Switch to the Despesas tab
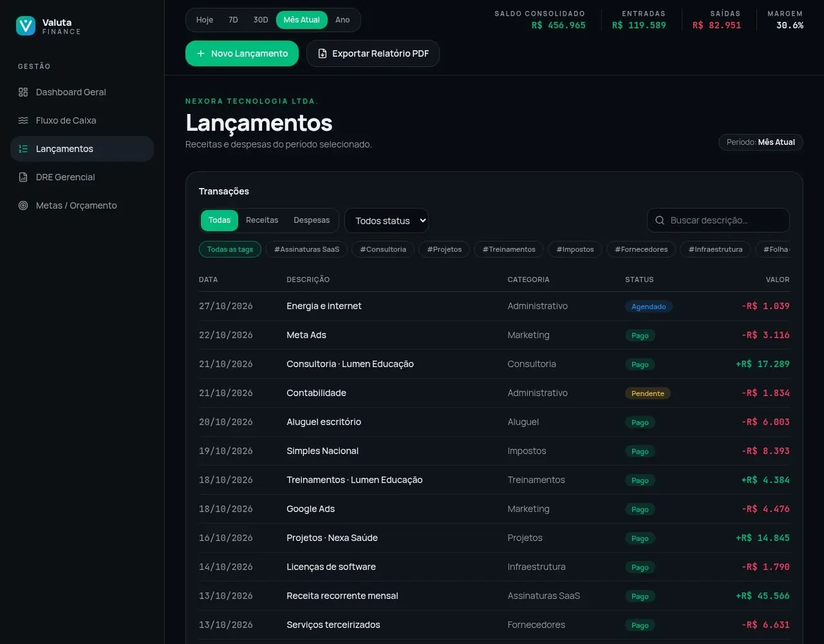The height and width of the screenshot is (644, 824). tap(312, 220)
